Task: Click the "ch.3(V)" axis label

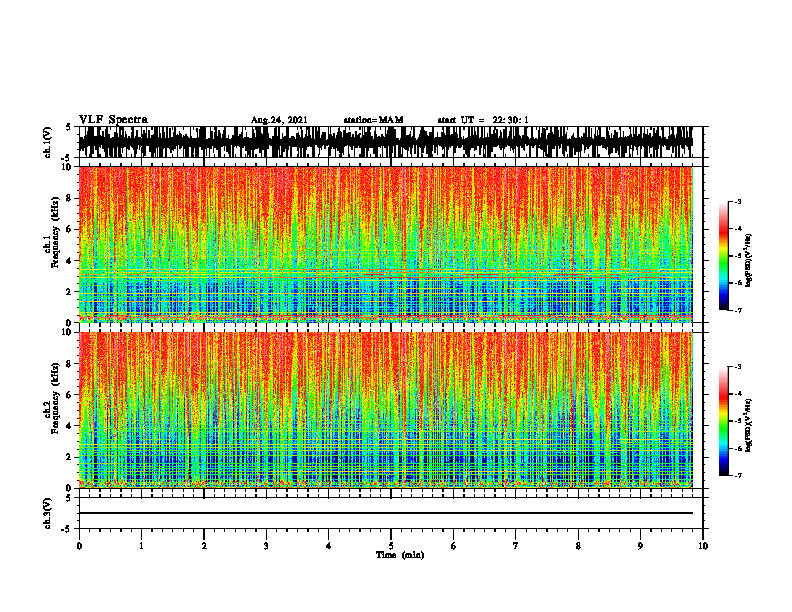Action: tap(47, 514)
